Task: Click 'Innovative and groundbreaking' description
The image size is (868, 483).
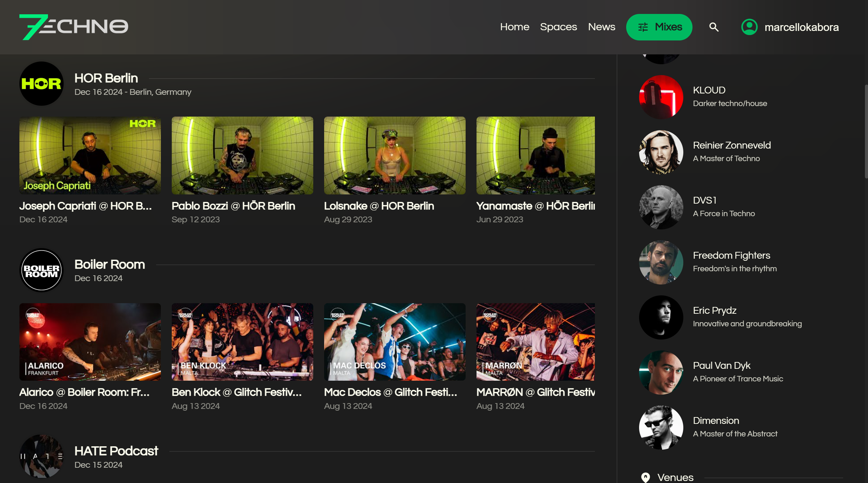Action: [747, 324]
